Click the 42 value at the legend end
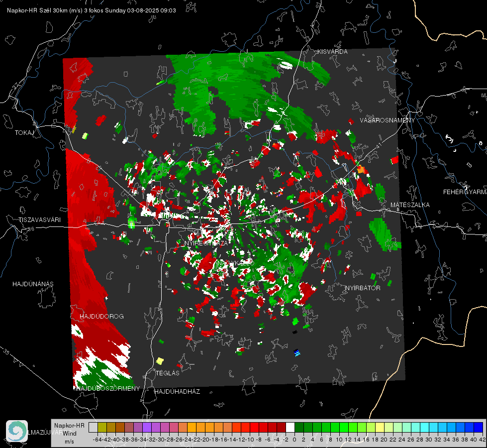 pyautogui.click(x=483, y=440)
